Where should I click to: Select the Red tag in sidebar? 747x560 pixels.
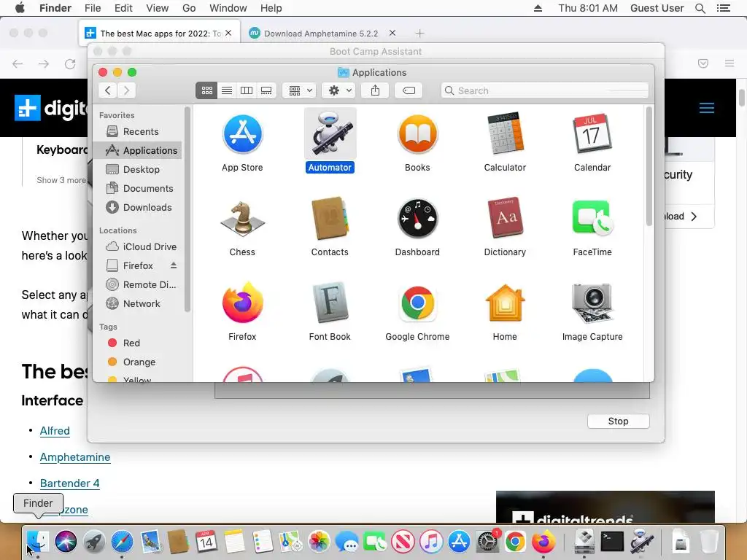[137, 343]
